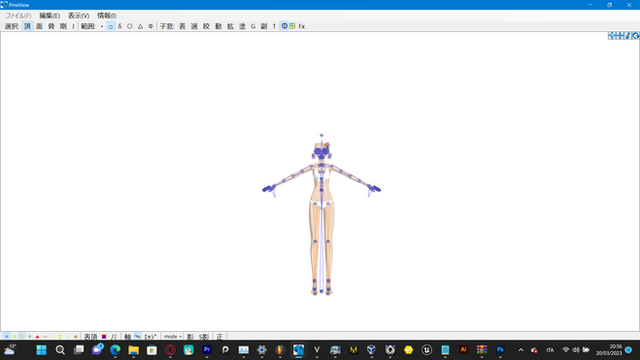Select the crosshair circle range tool
Image resolution: width=640 pixels, height=360 pixels.
point(151,26)
